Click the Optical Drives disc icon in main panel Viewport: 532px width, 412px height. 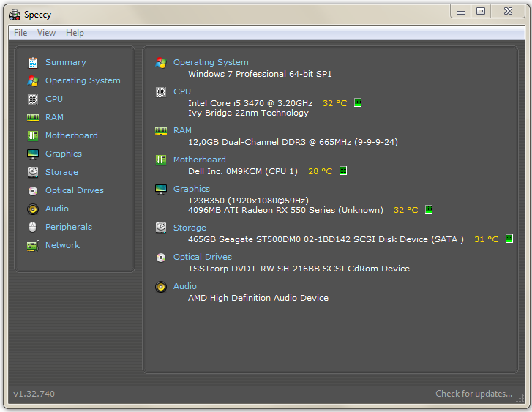coord(161,258)
